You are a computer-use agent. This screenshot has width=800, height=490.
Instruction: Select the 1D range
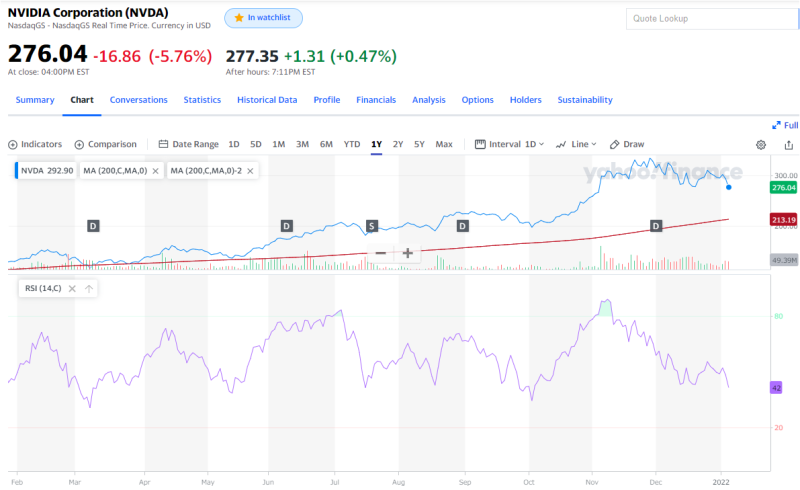pyautogui.click(x=234, y=144)
